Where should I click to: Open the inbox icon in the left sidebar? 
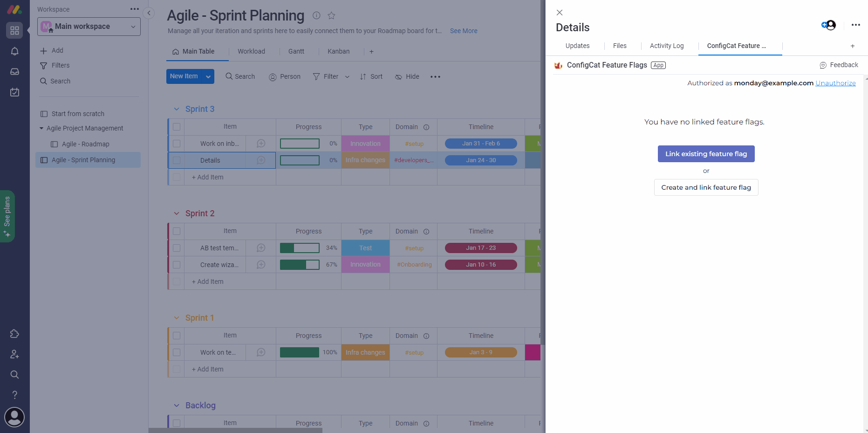coord(14,71)
